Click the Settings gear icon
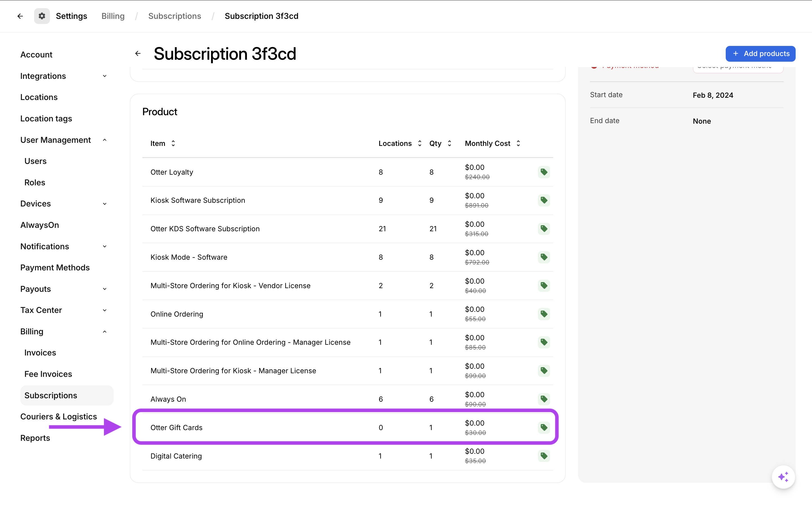The width and height of the screenshot is (812, 507). coord(42,16)
